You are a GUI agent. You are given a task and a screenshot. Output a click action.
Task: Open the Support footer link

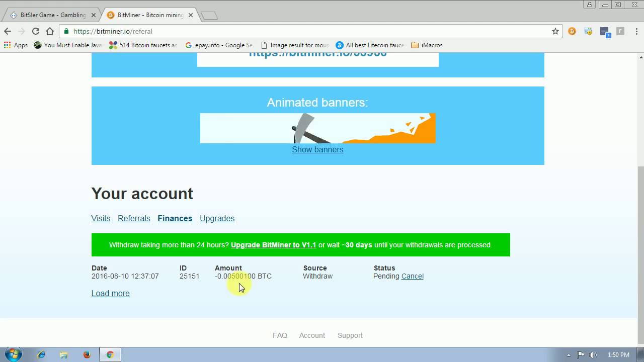350,335
